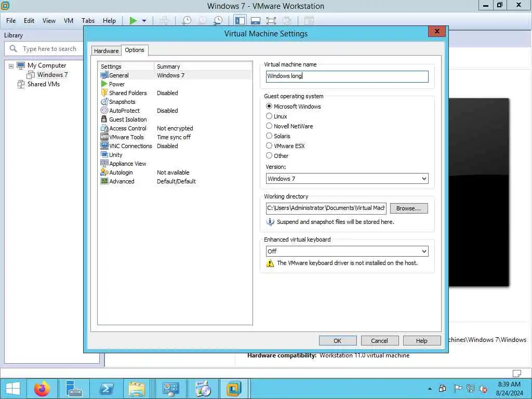Switch to the Hardware tab
Viewport: 532px width, 399px height.
[x=106, y=50]
